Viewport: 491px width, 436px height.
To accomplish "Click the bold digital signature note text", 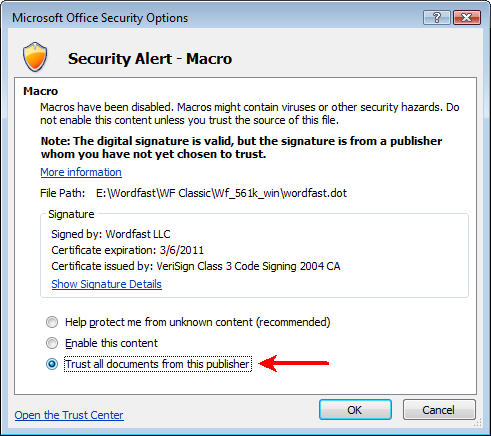I will point(241,148).
